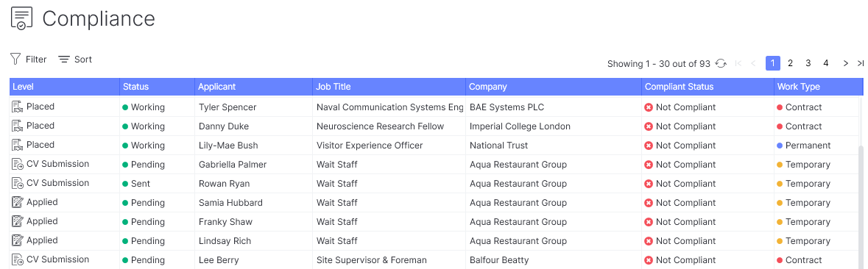Refresh the compliance list with reload icon
The image size is (868, 269).
coord(721,63)
